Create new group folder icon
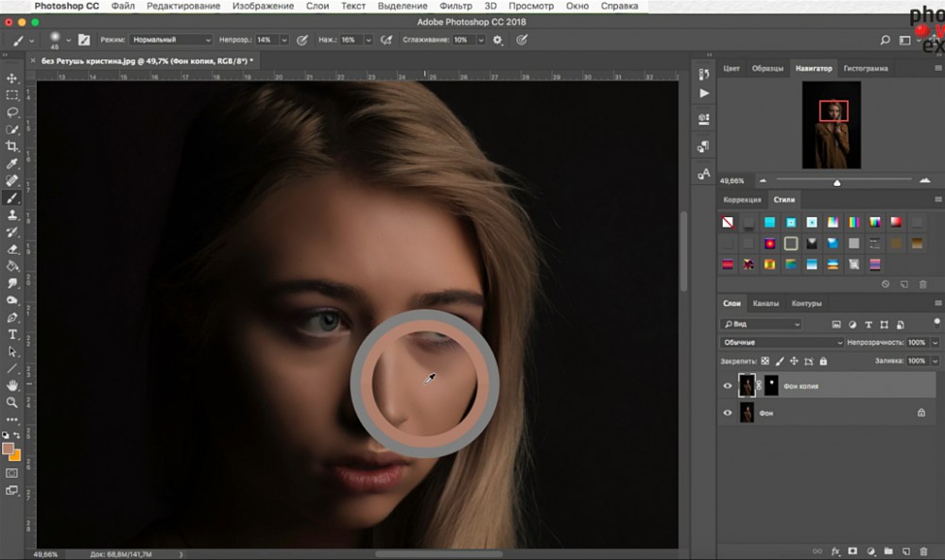This screenshot has height=560, width=945. tap(888, 551)
